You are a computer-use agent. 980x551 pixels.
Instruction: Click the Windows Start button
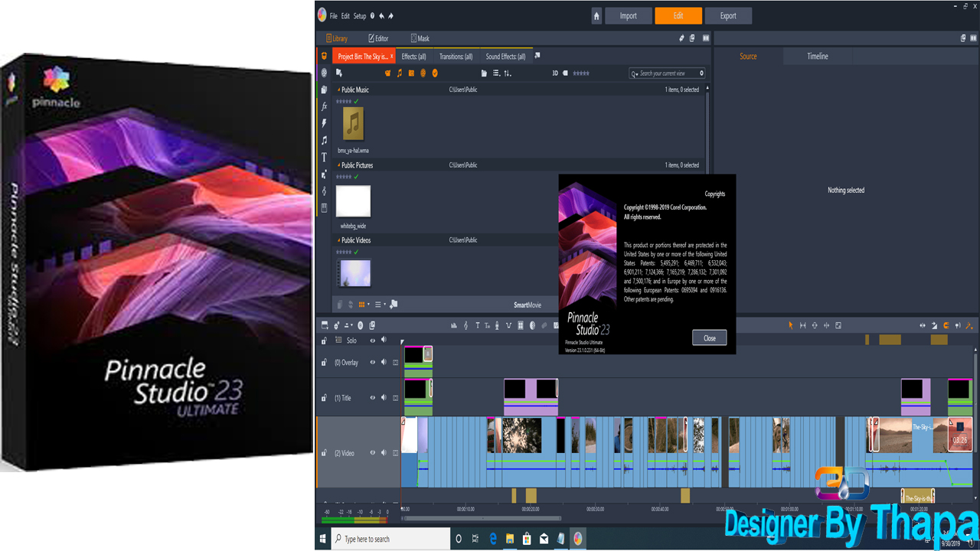(323, 539)
